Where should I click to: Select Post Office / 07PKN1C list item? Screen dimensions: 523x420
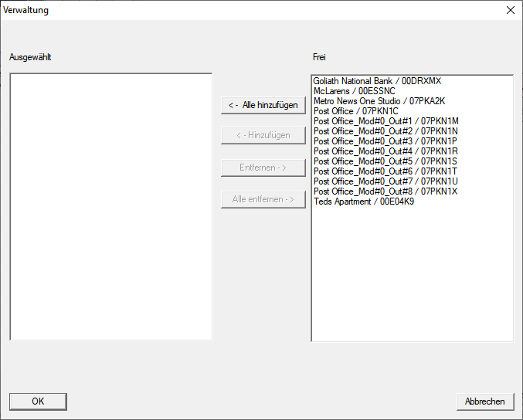(355, 111)
